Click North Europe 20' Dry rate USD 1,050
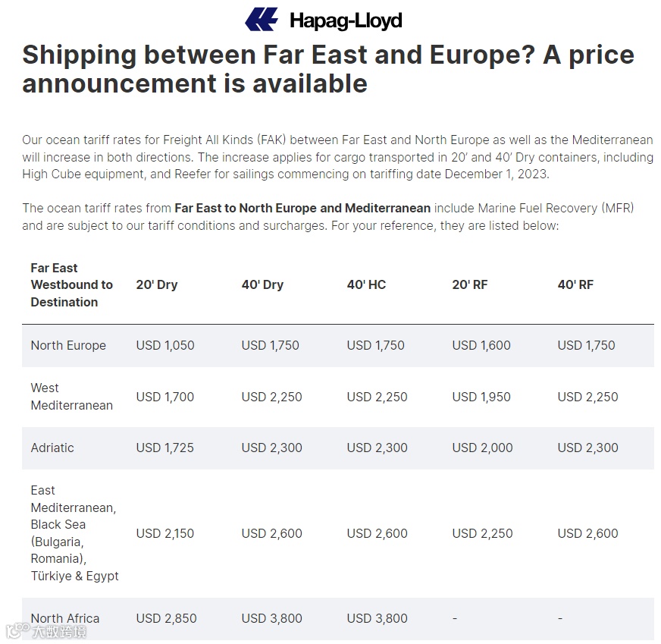The width and height of the screenshot is (661, 644). (x=165, y=345)
